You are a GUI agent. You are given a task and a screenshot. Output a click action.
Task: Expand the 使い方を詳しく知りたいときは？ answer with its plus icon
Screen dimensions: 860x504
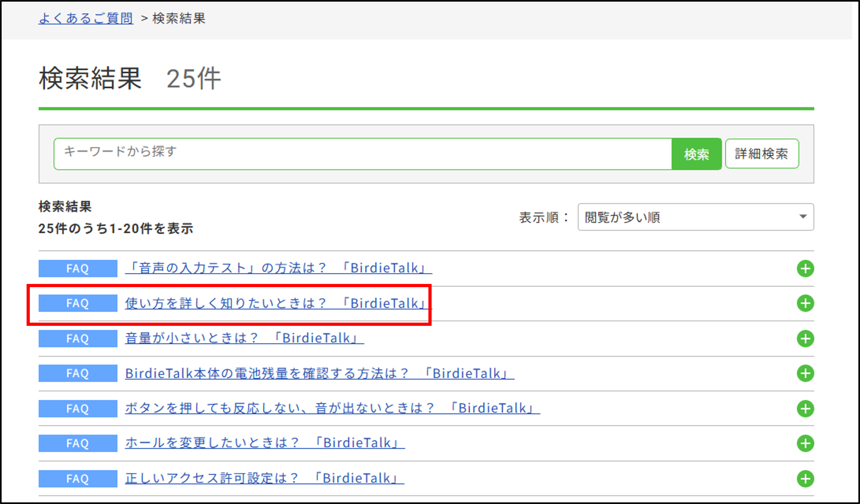coord(805,303)
